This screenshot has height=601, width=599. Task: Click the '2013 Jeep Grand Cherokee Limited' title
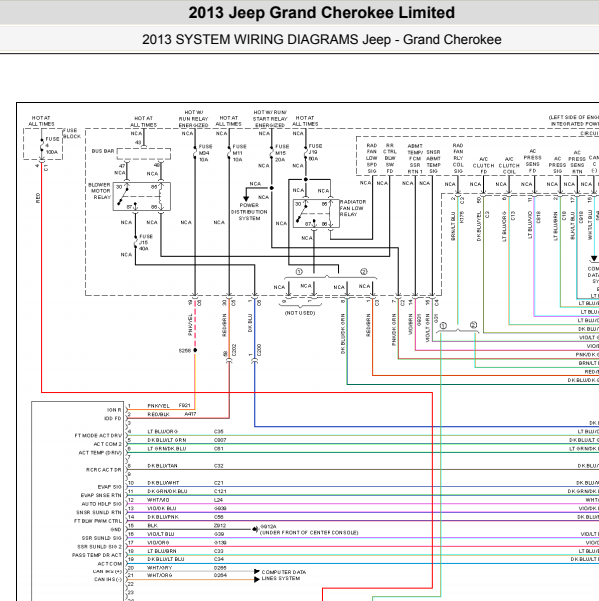[322, 13]
